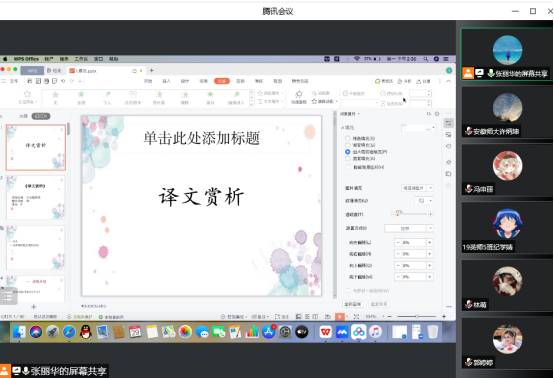Open the App Store in the Dock
Image resolution: width=554 pixels, height=378 pixels.
pyautogui.click(x=269, y=332)
